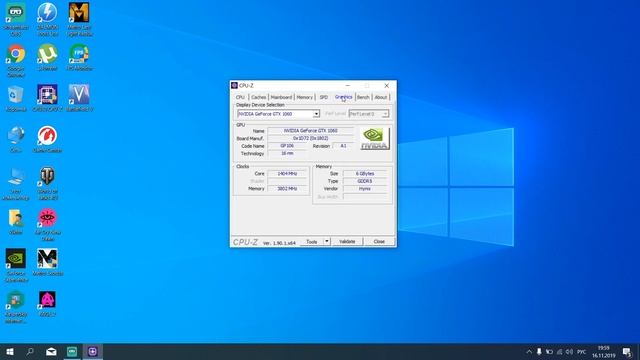Select the Wargaming Game Center shortcut

(47, 139)
